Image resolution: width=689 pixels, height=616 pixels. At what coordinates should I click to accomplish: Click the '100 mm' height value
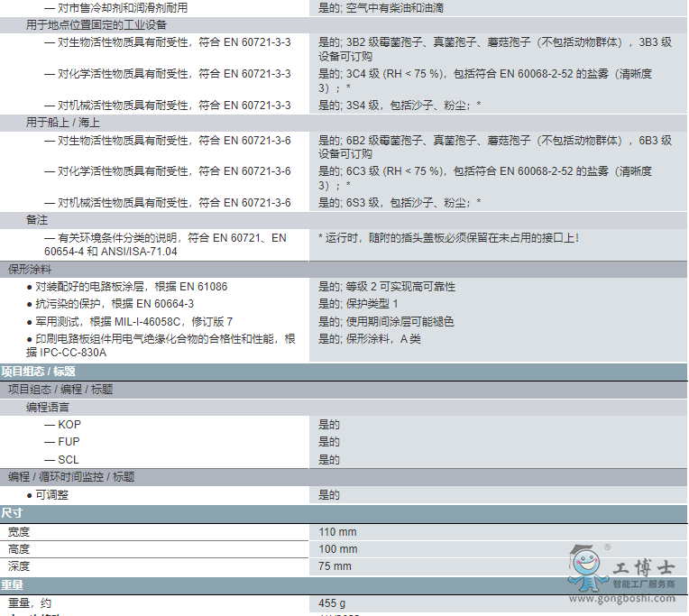pyautogui.click(x=338, y=549)
